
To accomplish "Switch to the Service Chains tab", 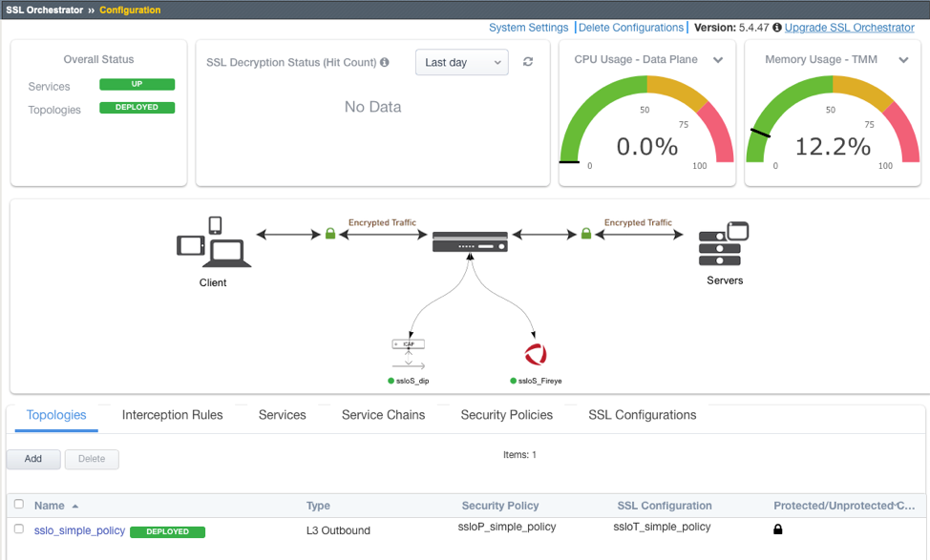I will (x=383, y=415).
